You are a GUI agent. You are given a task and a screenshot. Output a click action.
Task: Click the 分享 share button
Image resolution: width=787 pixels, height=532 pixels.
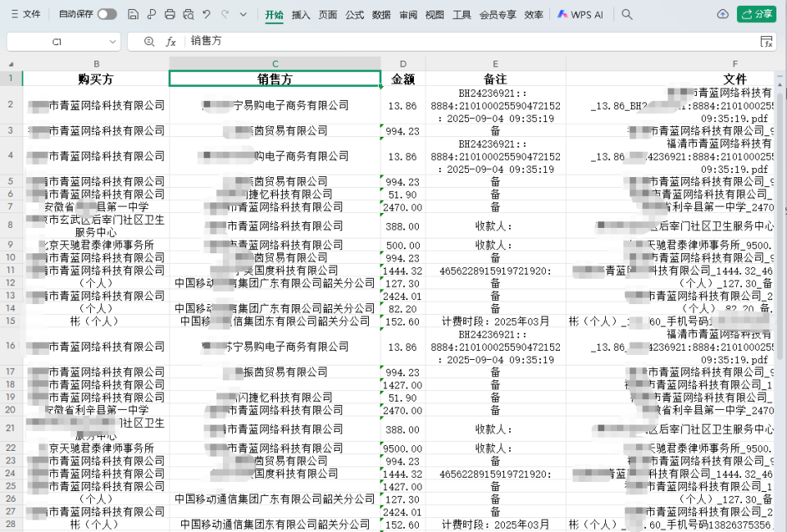click(x=757, y=14)
